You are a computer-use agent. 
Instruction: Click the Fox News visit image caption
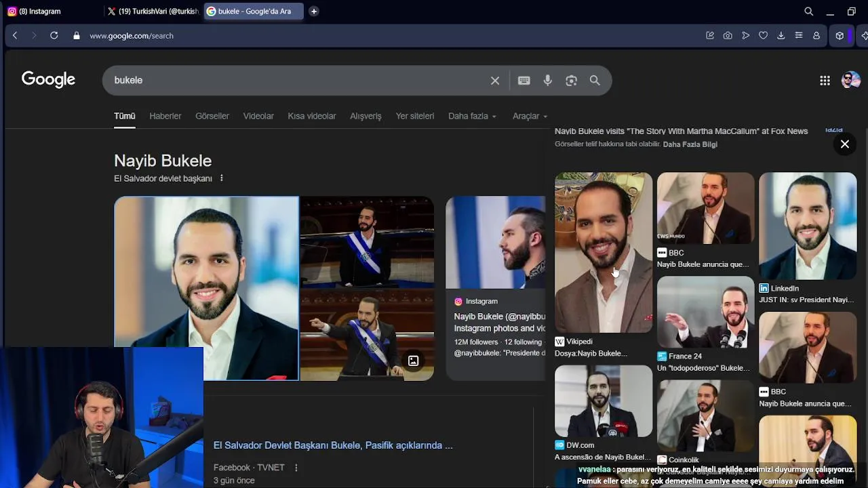(x=681, y=131)
